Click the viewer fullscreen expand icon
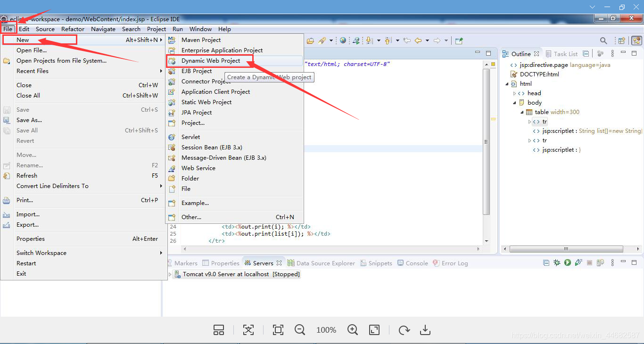 [x=374, y=330]
